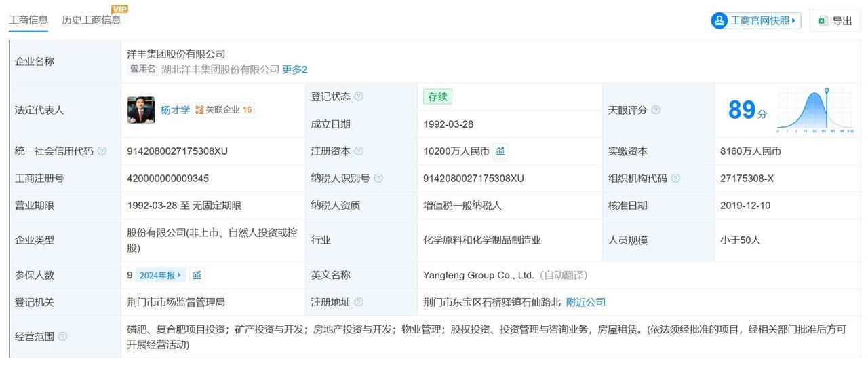Click help icon beside 组织机构代码
The width and height of the screenshot is (868, 370).
point(675,179)
